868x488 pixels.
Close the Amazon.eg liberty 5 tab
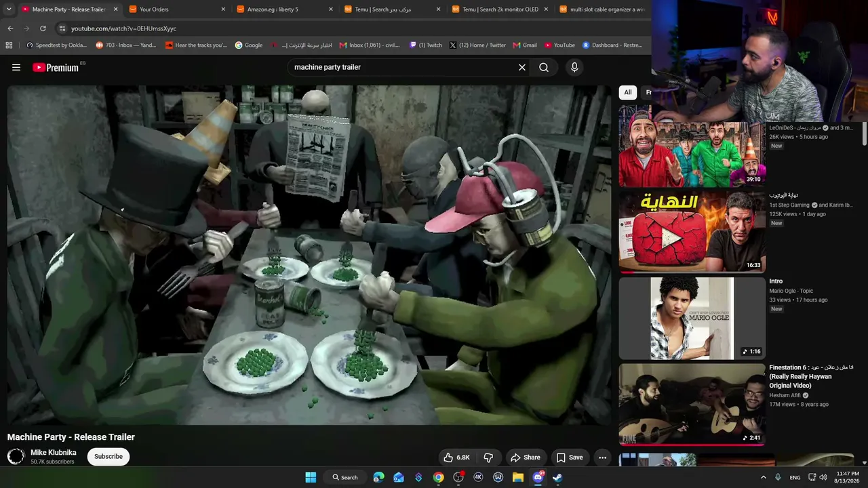point(331,9)
